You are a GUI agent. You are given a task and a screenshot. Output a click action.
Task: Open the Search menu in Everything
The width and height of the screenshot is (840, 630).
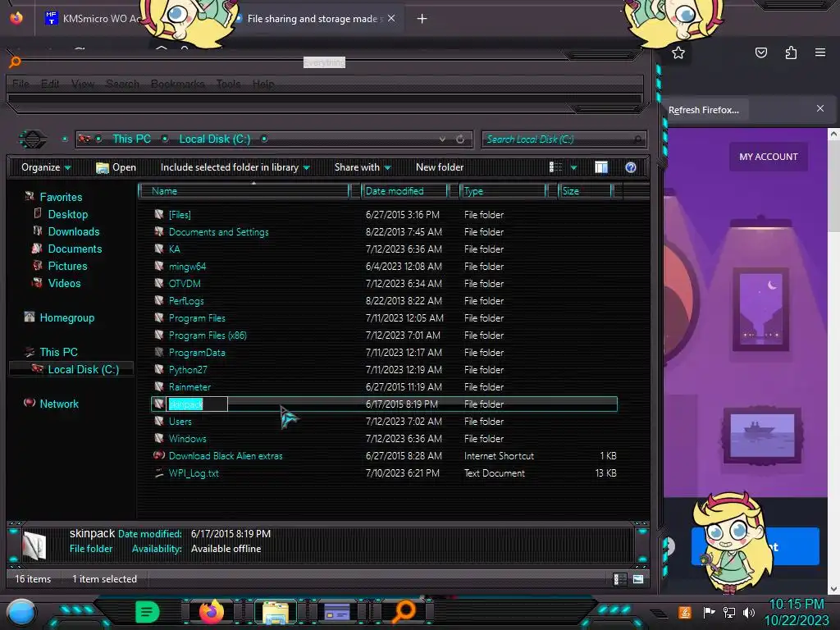122,84
